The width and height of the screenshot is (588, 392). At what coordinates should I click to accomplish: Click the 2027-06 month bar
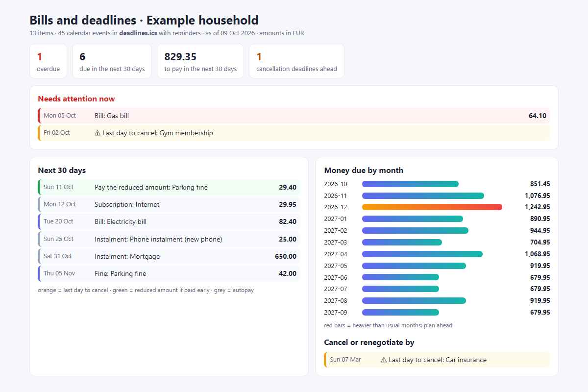[400, 277]
